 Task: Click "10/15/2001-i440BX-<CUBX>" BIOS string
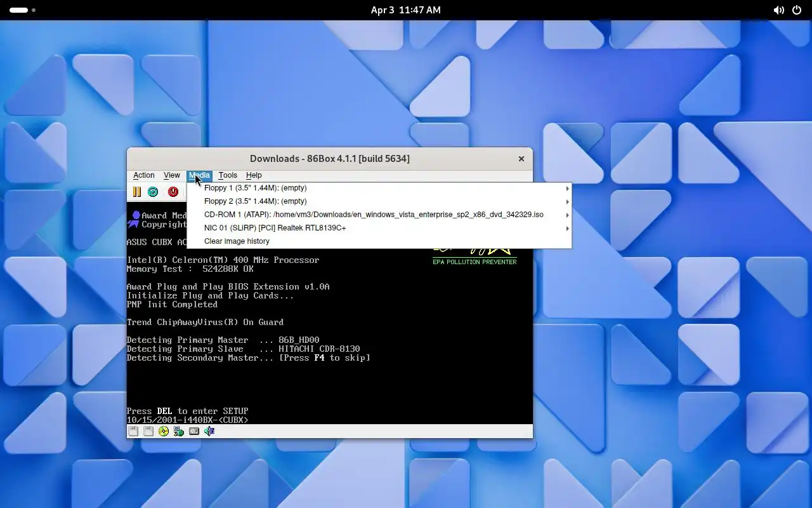coord(187,420)
